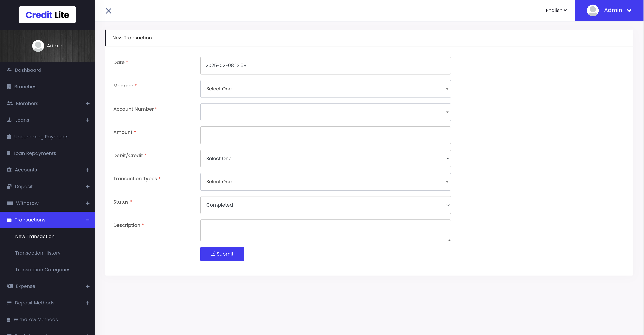This screenshot has width=644, height=335.
Task: Open the English language selector
Action: (556, 10)
